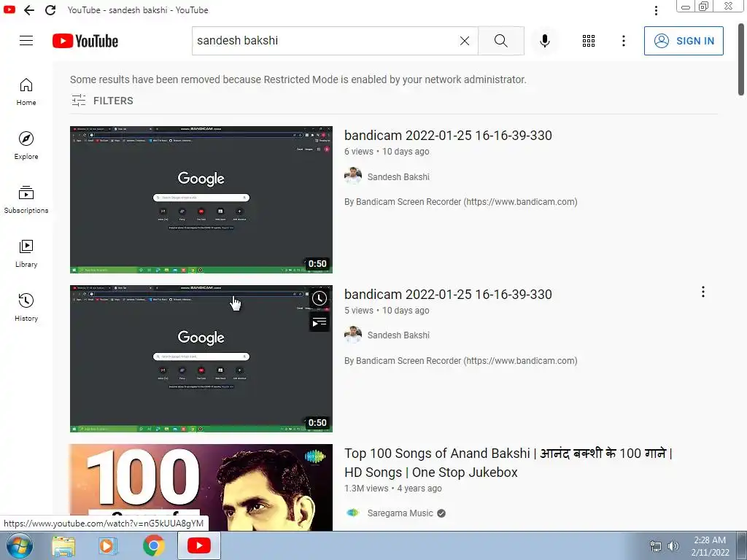Open Home in the sidebar
Image resolution: width=747 pixels, height=560 pixels.
point(26,92)
